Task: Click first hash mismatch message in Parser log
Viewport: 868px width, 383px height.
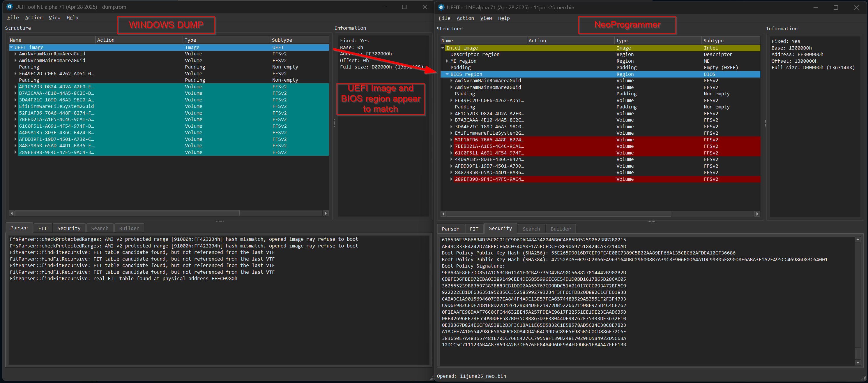Action: pos(184,240)
